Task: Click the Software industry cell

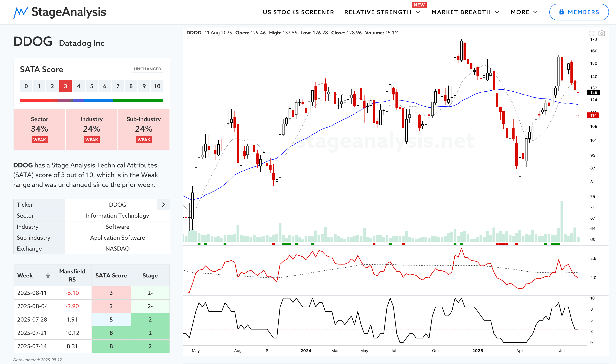Action: coord(117,227)
